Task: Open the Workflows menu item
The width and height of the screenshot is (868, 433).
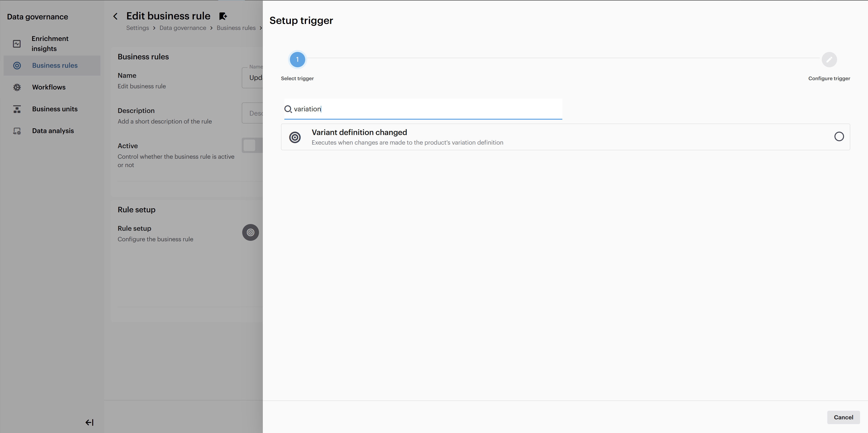Action: tap(49, 87)
